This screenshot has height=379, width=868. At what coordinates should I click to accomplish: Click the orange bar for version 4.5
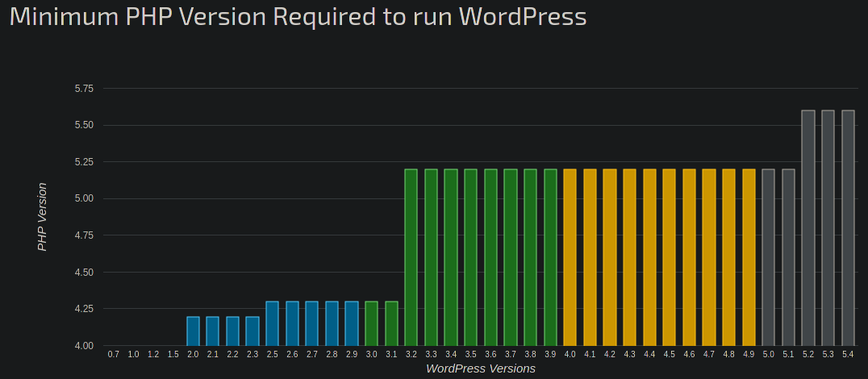pyautogui.click(x=670, y=257)
